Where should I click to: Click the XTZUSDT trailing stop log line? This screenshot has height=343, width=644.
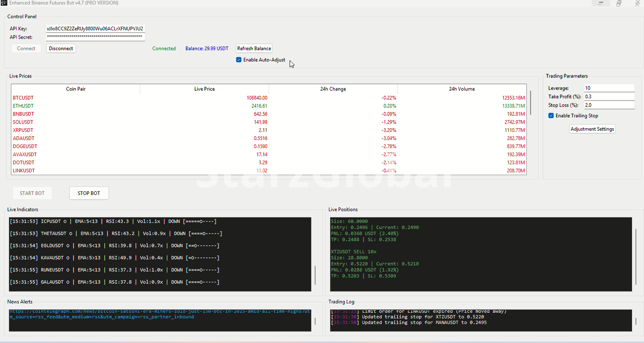point(408,317)
